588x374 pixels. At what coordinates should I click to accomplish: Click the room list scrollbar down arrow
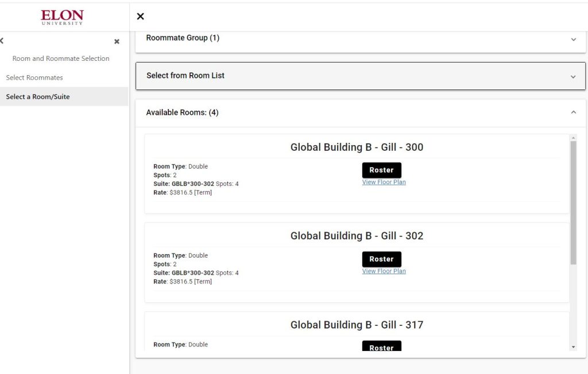pos(573,347)
